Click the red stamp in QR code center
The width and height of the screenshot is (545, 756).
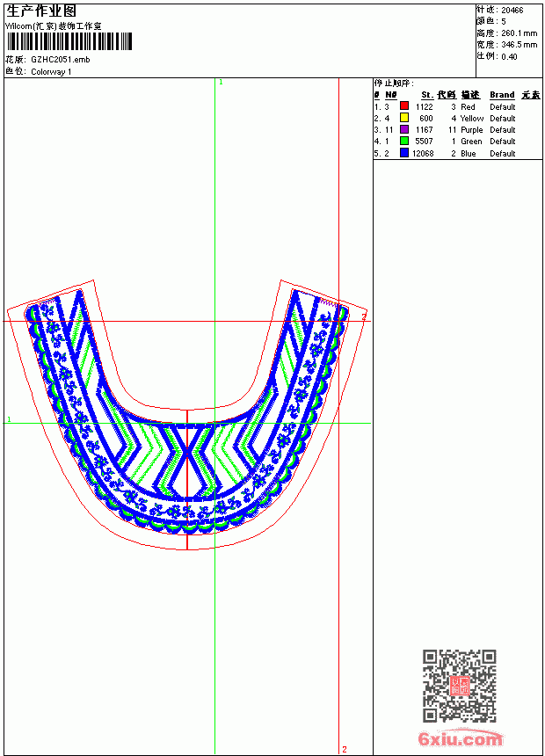[x=460, y=686]
